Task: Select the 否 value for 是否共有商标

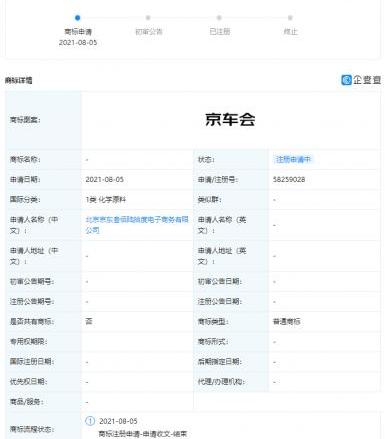Action: pyautogui.click(x=89, y=321)
